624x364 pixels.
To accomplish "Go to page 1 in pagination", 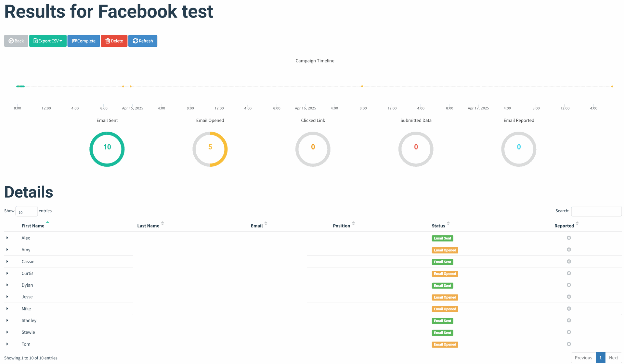I will [600, 358].
